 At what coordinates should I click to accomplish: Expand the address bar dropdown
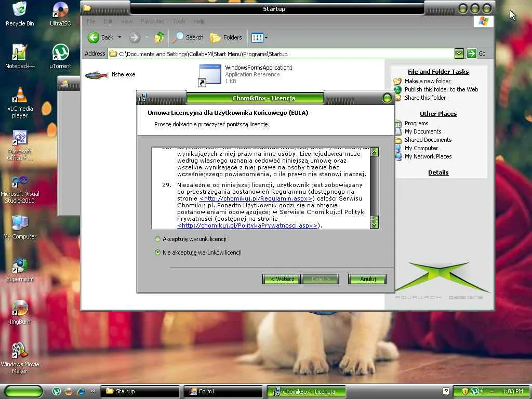click(x=459, y=54)
